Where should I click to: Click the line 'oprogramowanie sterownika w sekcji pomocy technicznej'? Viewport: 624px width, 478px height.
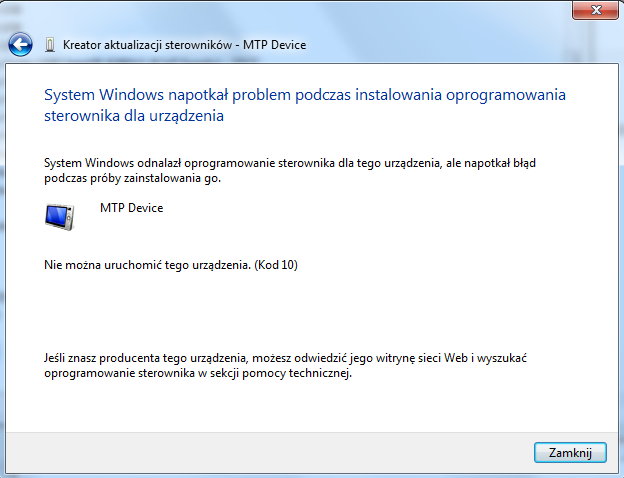pos(198,373)
